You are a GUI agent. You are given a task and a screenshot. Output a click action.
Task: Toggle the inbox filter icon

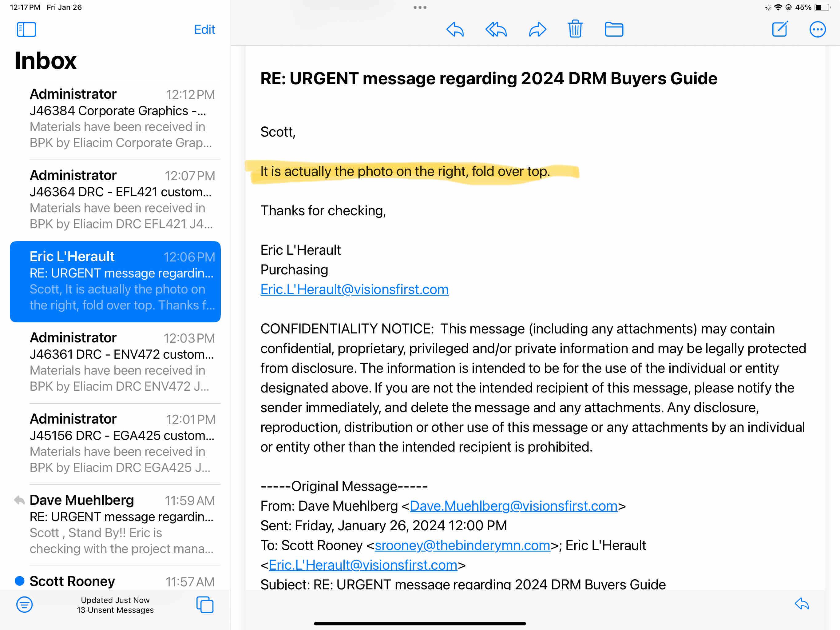[x=24, y=604]
